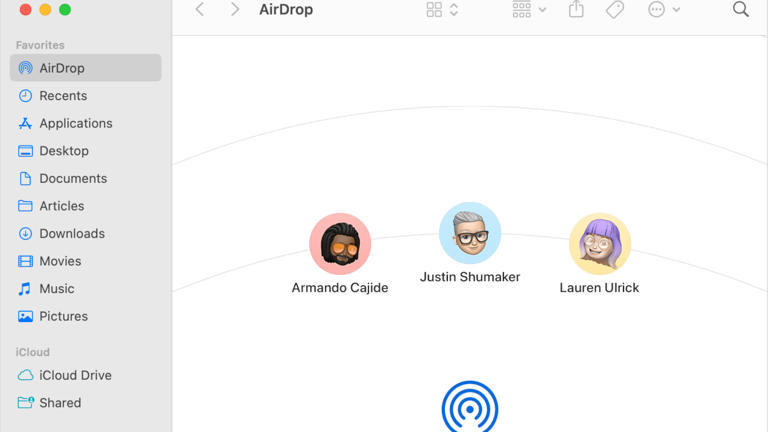Click the Share toolbar icon
The height and width of the screenshot is (432, 768).
pos(576,9)
